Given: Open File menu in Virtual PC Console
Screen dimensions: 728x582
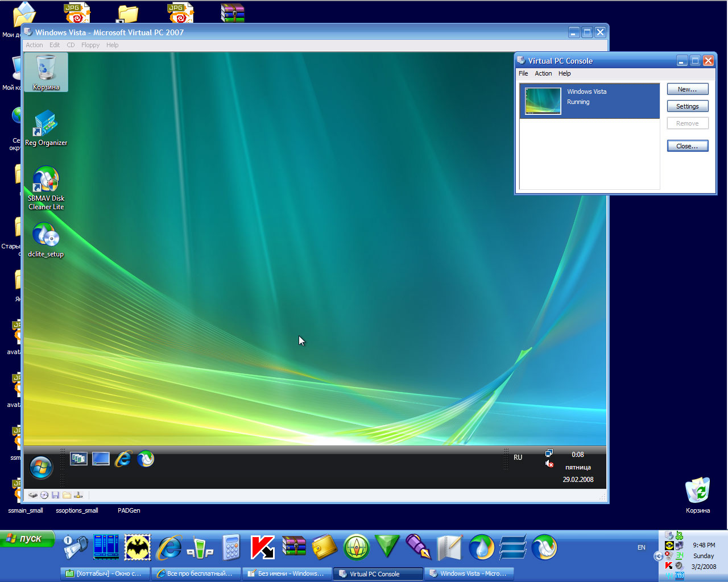Looking at the screenshot, I should click(x=523, y=73).
